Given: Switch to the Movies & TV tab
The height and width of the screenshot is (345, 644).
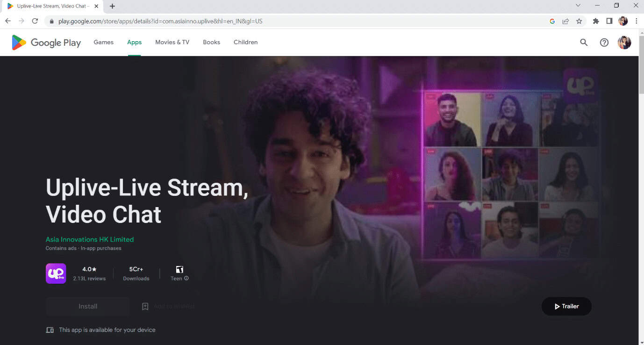Looking at the screenshot, I should 172,42.
